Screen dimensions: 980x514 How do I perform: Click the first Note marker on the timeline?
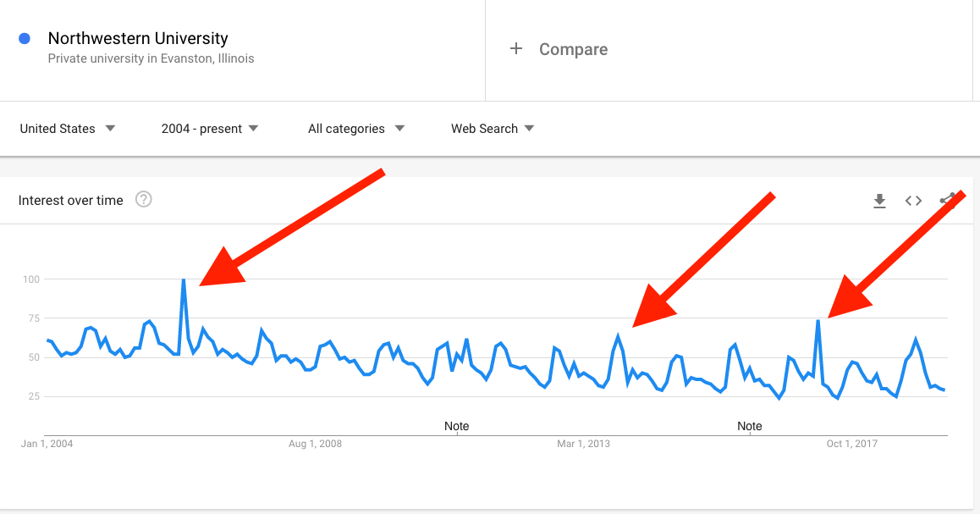(x=456, y=426)
